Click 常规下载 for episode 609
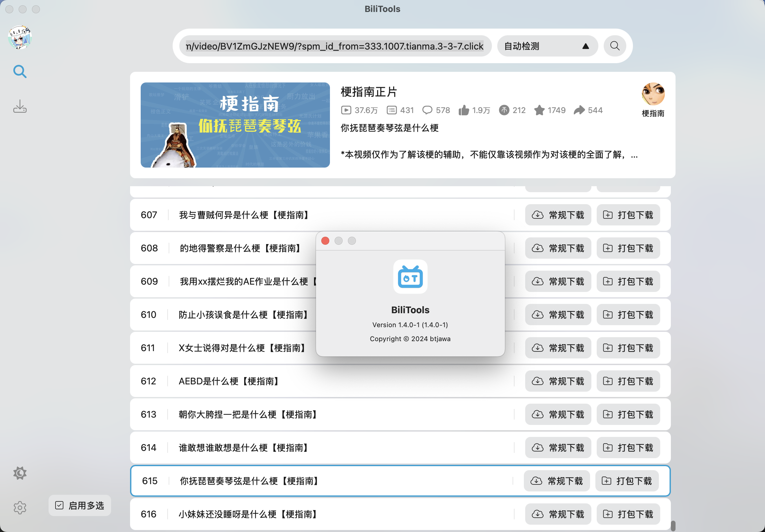Screen dimensions: 765x532 point(558,282)
